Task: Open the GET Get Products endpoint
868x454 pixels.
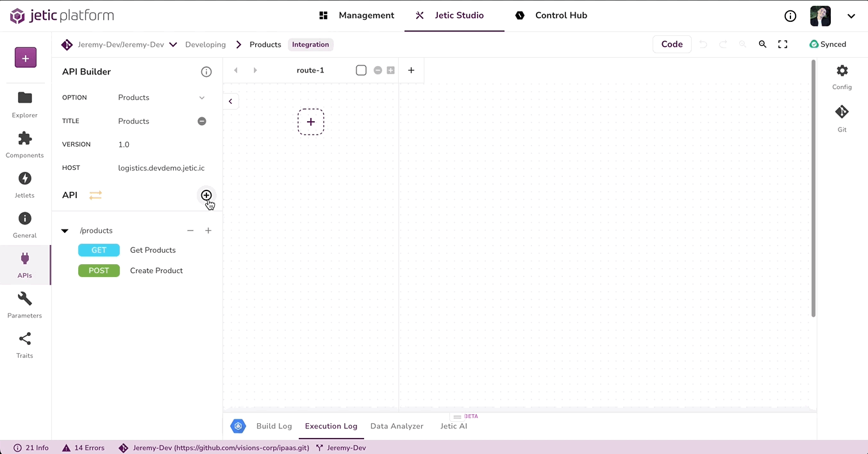Action: (x=128, y=250)
